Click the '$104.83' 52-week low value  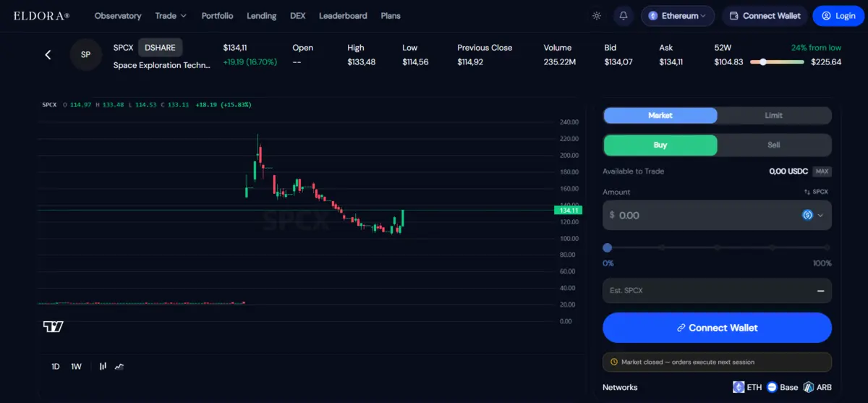click(x=728, y=62)
